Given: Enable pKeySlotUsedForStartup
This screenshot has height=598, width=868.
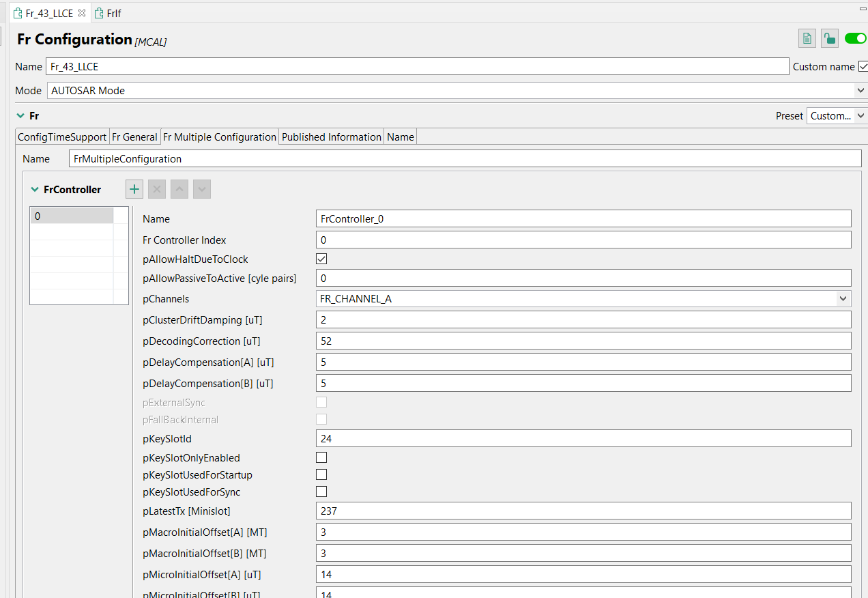Looking at the screenshot, I should 321,474.
